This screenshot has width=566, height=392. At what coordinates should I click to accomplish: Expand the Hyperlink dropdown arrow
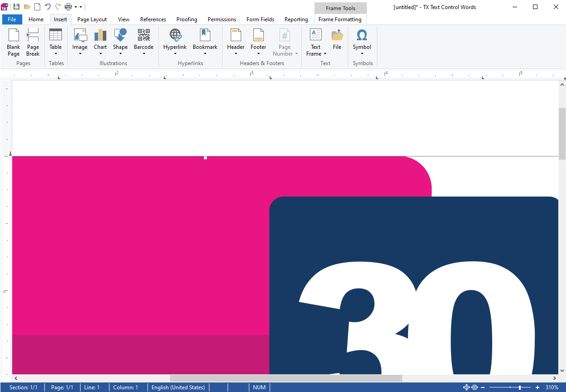pos(175,54)
